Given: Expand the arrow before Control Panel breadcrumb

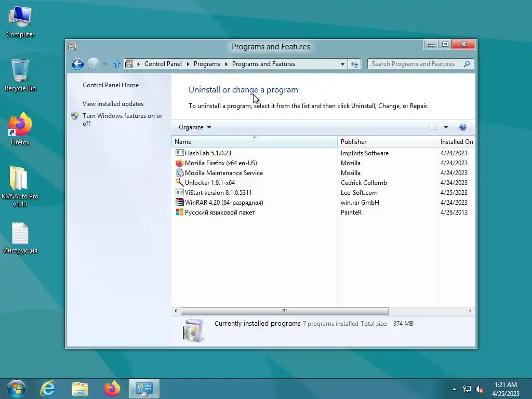Looking at the screenshot, I should (x=138, y=64).
